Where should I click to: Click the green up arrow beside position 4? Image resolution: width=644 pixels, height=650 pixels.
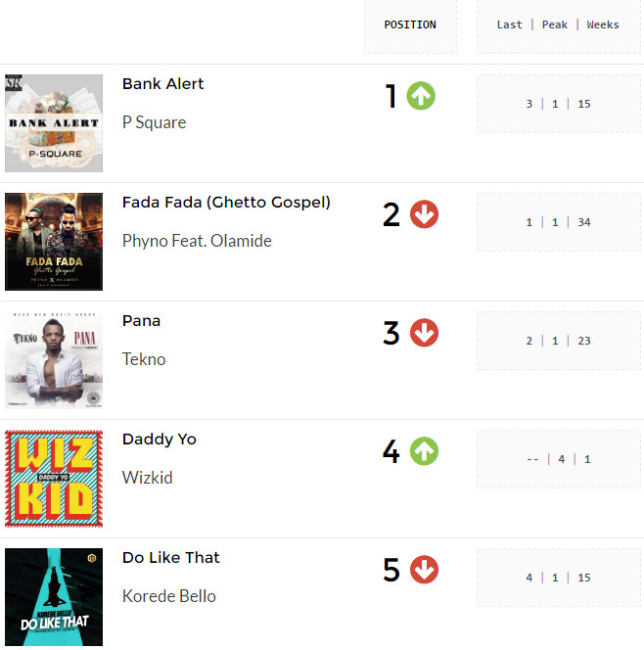point(424,451)
